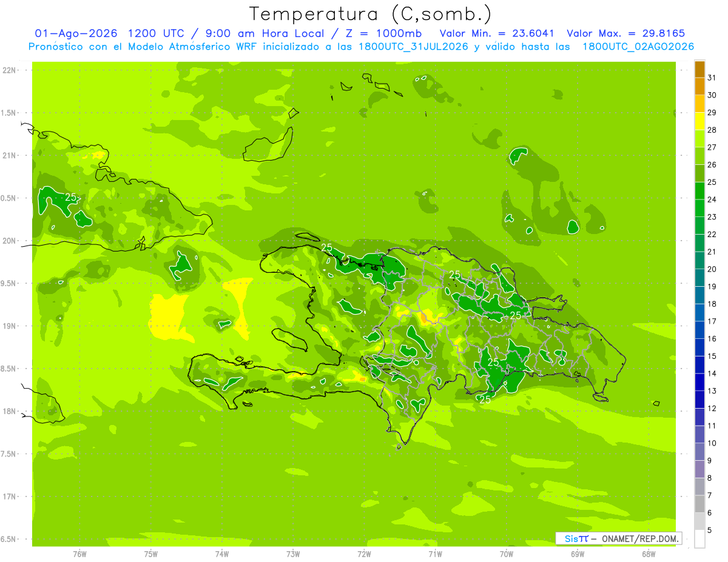Click the "SisTT - ONAMET/REP.DOM." credit label

(619, 538)
